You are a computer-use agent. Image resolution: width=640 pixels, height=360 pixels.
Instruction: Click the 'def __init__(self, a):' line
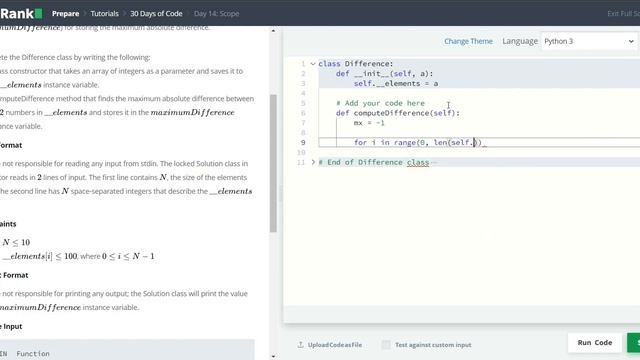tap(384, 74)
